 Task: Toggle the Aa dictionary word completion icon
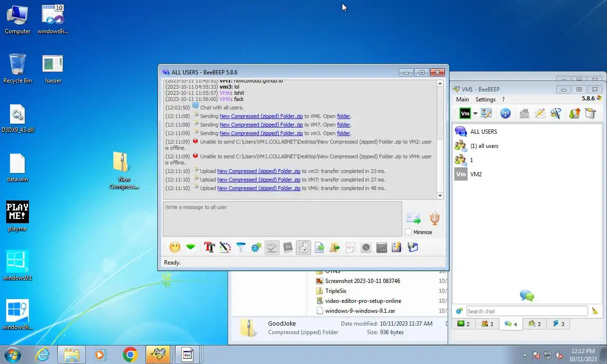coord(288,247)
